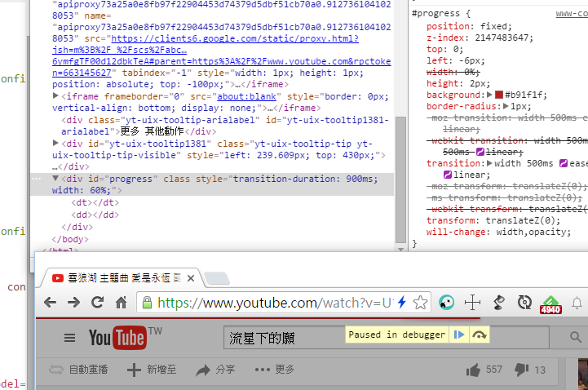Open the YouTube hamburger guide menu
Image resolution: width=588 pixels, height=390 pixels.
pyautogui.click(x=69, y=338)
